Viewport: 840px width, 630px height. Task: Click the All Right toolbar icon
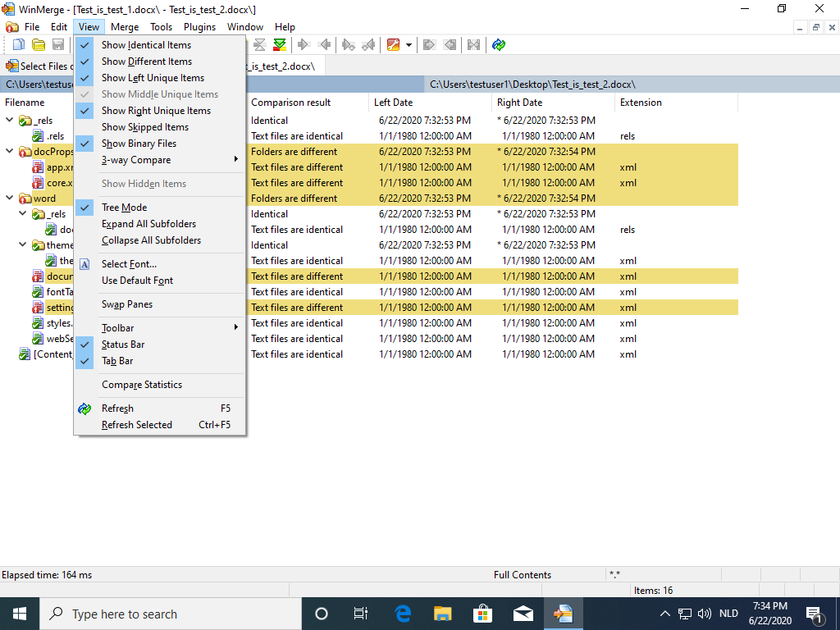click(x=429, y=45)
